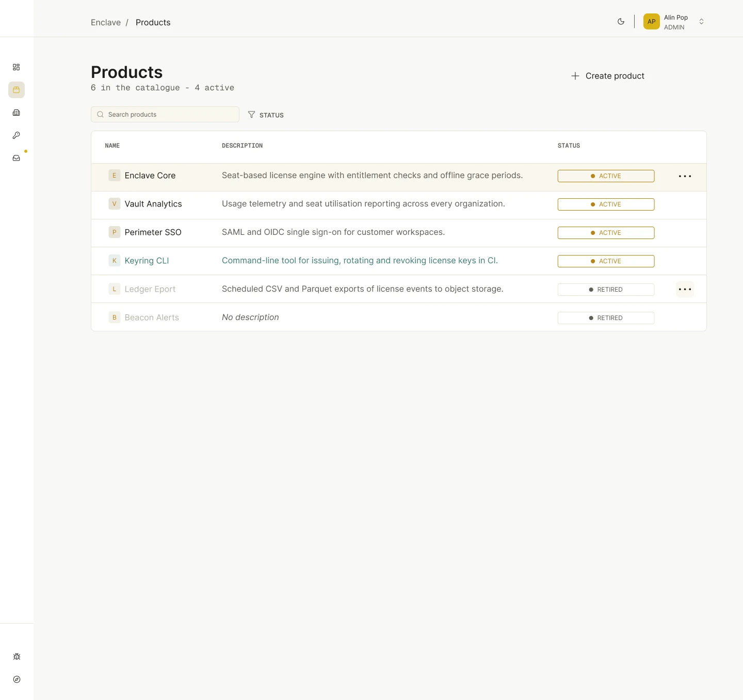Select the Beacon Alerts row

coord(399,317)
